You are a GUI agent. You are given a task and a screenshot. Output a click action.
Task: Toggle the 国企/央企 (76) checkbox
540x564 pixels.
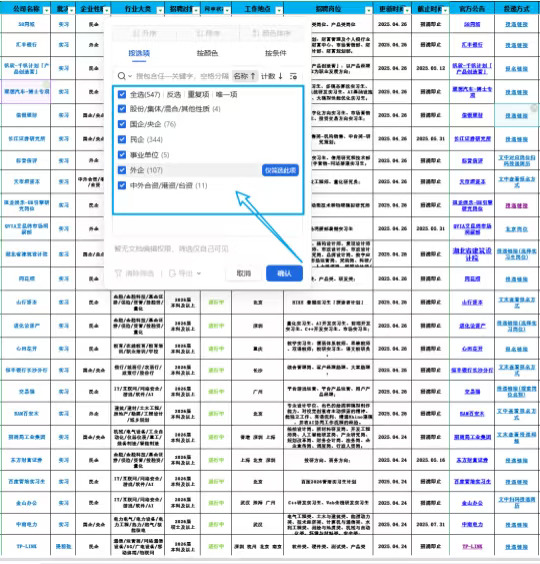click(122, 124)
